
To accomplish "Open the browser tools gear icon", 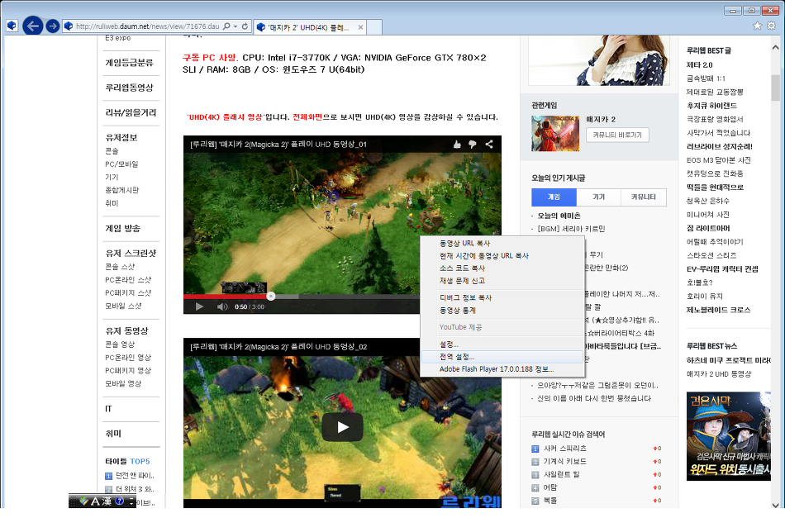I will tap(772, 26).
